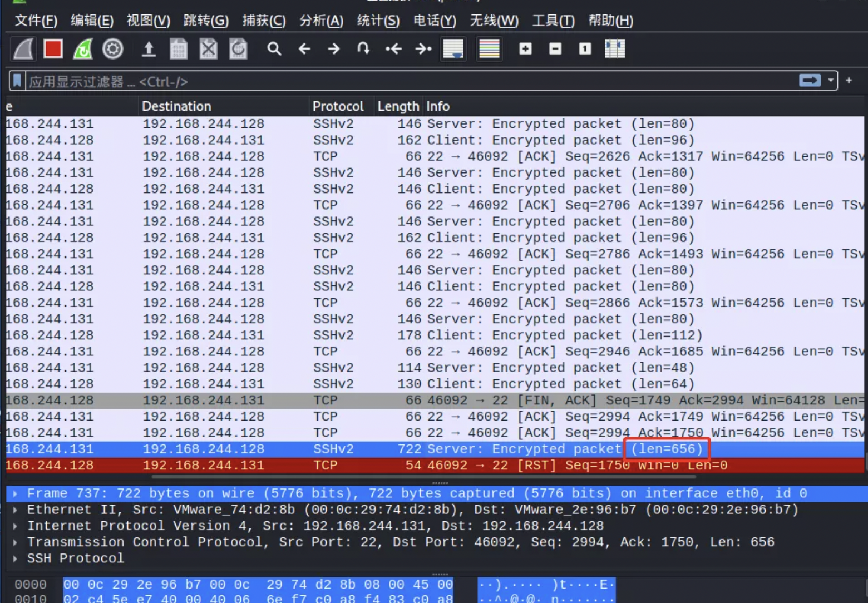This screenshot has width=868, height=603.
Task: Jump to the first packet icon
Action: (x=393, y=49)
